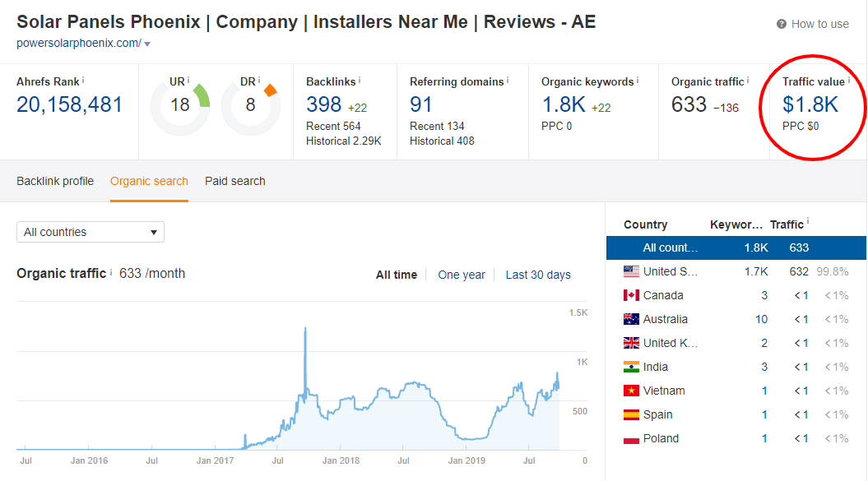Click the Referring domains info icon
Viewport: 868px width, 481px height.
[x=508, y=81]
